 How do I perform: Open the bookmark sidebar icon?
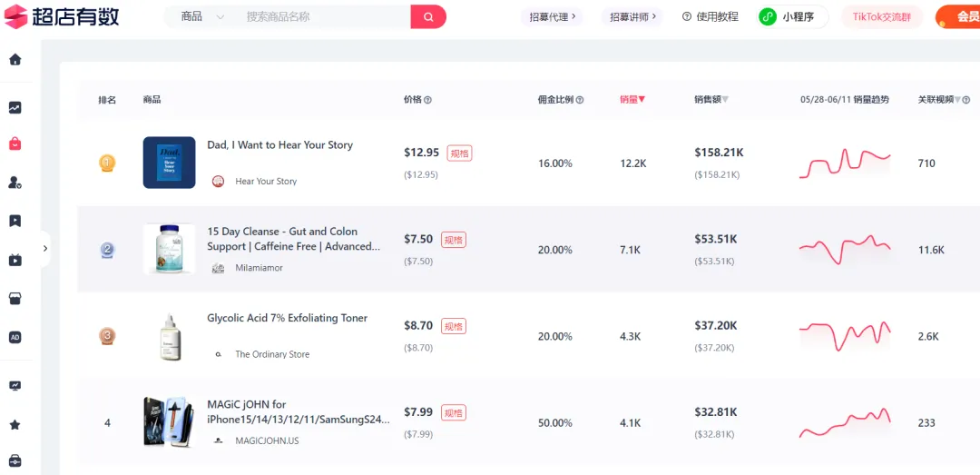click(15, 221)
